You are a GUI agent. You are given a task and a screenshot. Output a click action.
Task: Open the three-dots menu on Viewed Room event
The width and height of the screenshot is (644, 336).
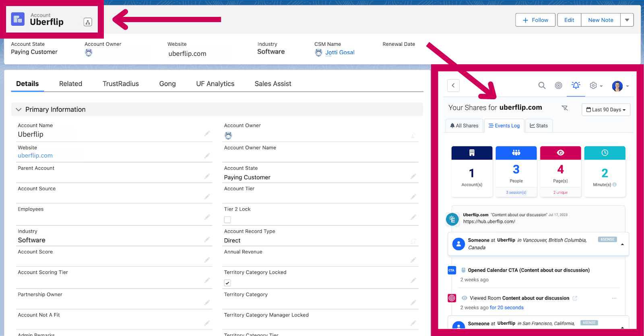[x=614, y=298]
